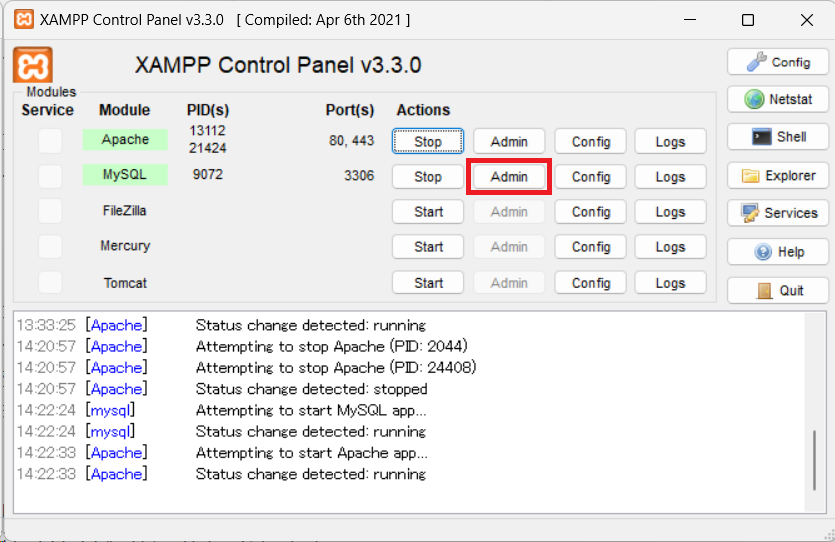Click the title bar XAMPP icon
Screen dimensions: 835x542
click(22, 19)
